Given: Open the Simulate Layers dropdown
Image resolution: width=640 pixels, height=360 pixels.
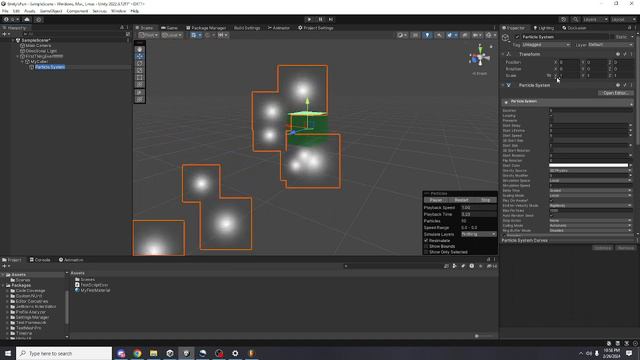Looking at the screenshot, I should [478, 234].
